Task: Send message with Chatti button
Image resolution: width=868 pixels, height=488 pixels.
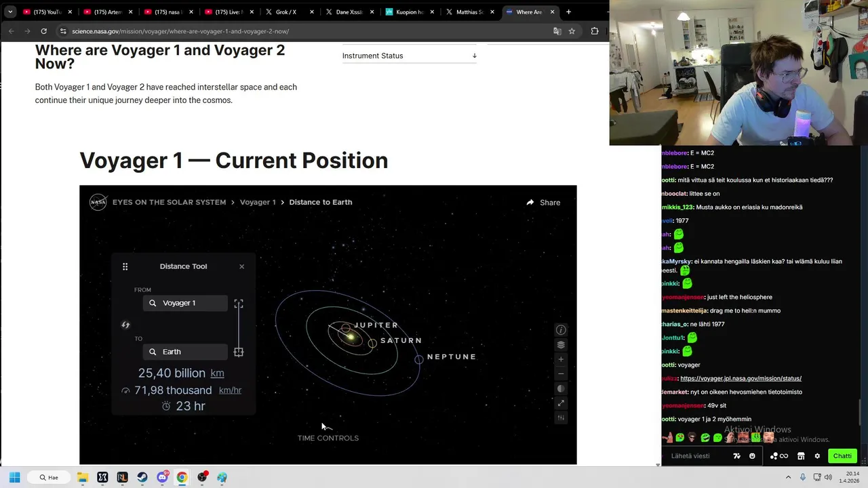Action: click(x=842, y=456)
